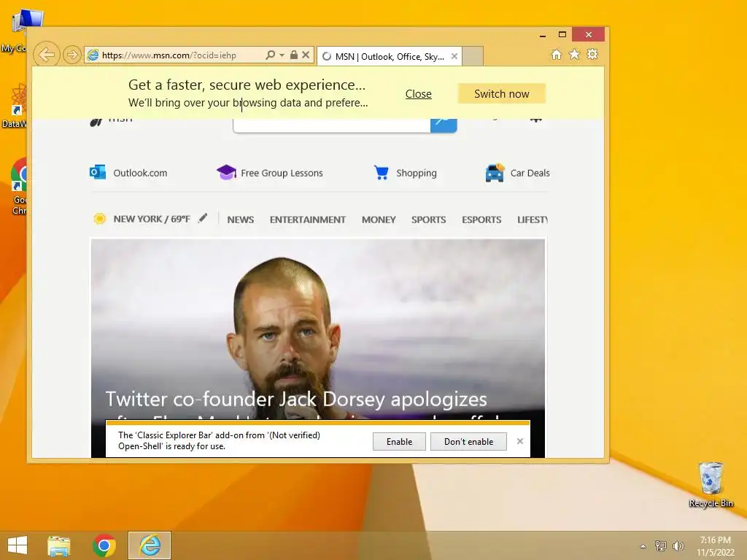Click the NEW YORK / 69°F weather text

click(x=152, y=219)
